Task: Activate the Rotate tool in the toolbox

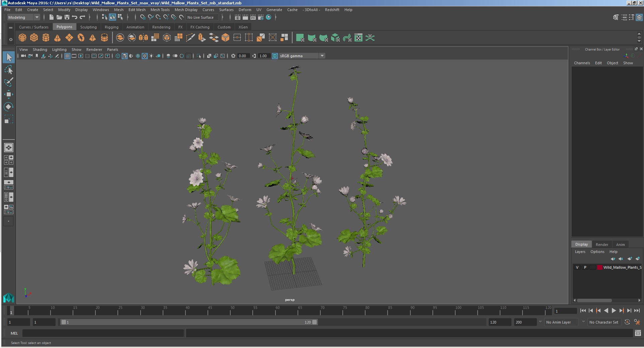Action: pyautogui.click(x=9, y=107)
